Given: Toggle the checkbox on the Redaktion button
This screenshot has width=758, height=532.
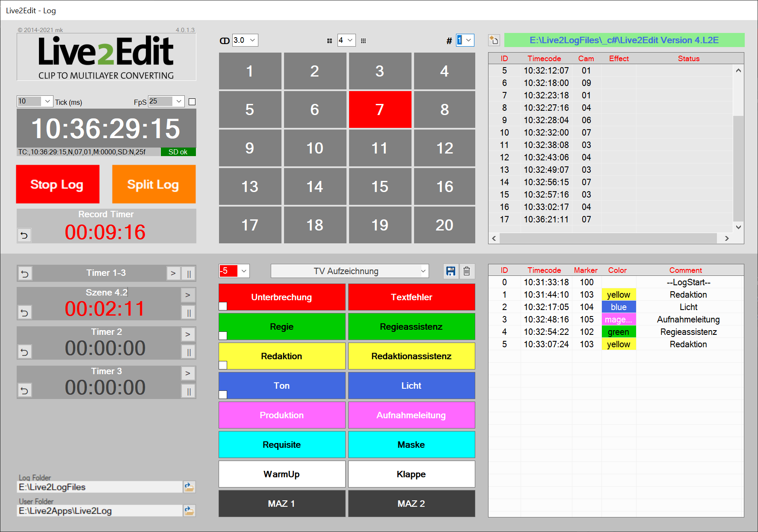Looking at the screenshot, I should coord(223,365).
